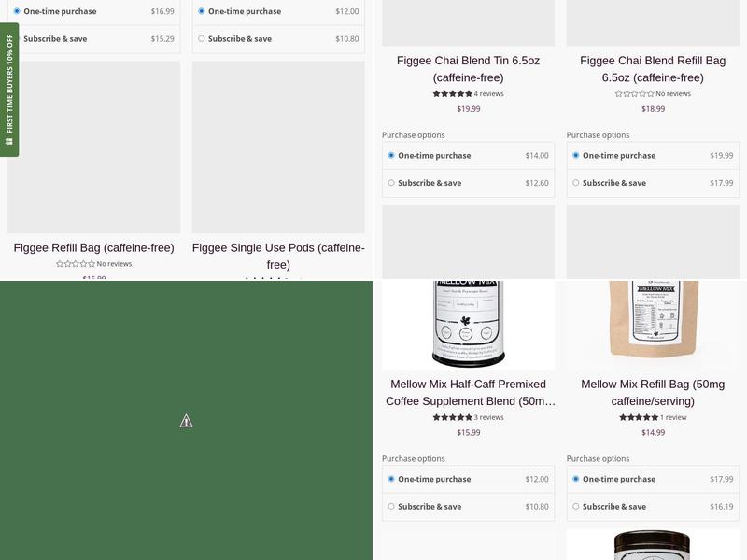This screenshot has height=560, width=747.
Task: Choose Subscribe & save at $16.19
Action: pyautogui.click(x=576, y=507)
